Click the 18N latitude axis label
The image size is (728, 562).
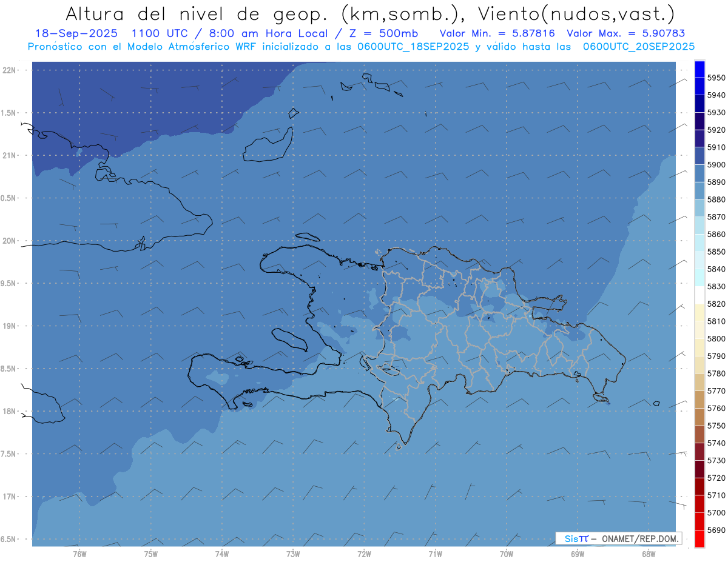point(10,411)
